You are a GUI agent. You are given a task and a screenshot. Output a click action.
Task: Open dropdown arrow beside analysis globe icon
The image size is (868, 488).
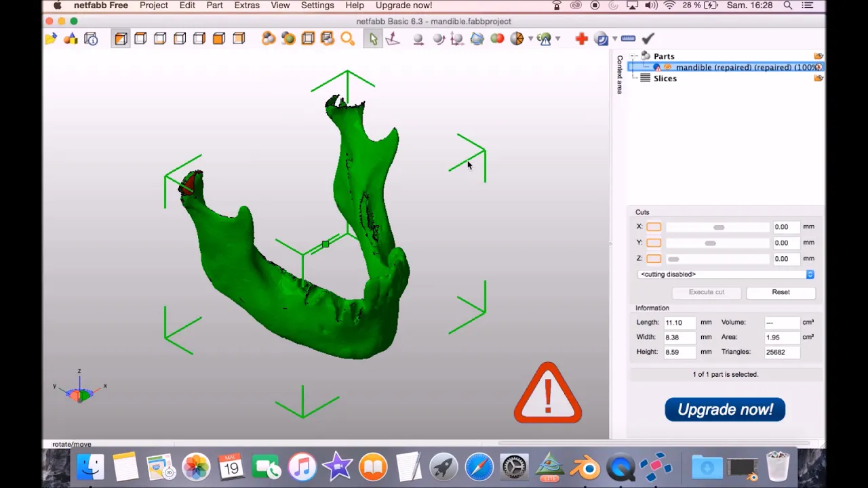pyautogui.click(x=557, y=39)
